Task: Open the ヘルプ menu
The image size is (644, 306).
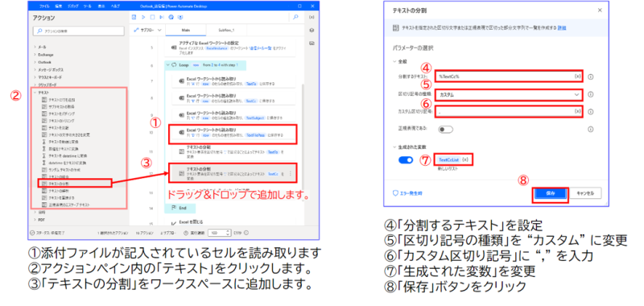Action: [x=115, y=6]
